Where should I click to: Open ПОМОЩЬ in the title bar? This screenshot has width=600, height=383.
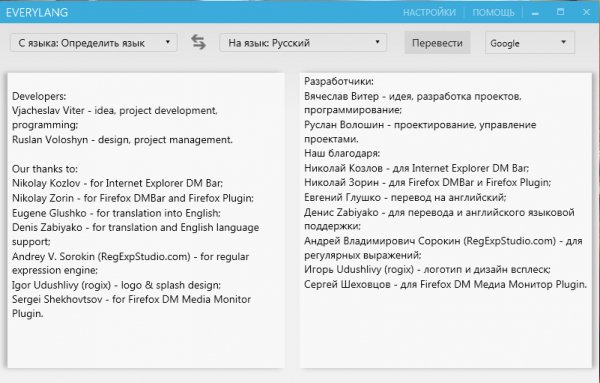[493, 13]
